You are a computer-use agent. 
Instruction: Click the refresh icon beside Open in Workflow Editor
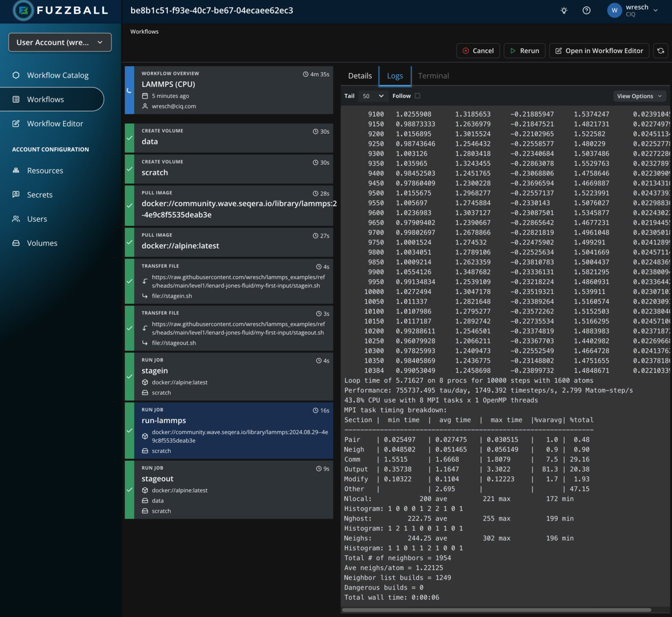point(660,50)
